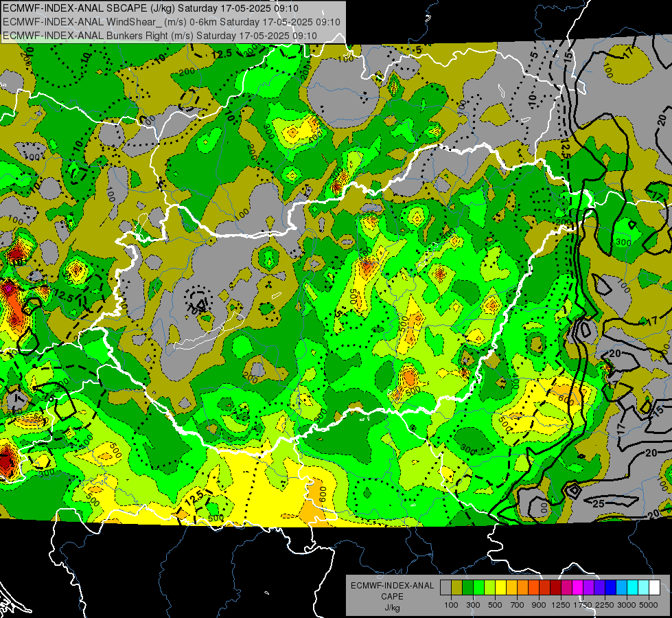Click the 3000 tick label in the legend
672x618 pixels.
(x=627, y=605)
